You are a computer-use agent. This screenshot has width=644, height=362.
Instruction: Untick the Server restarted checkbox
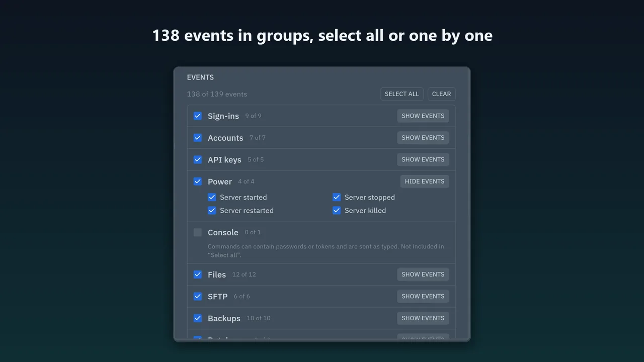212,210
